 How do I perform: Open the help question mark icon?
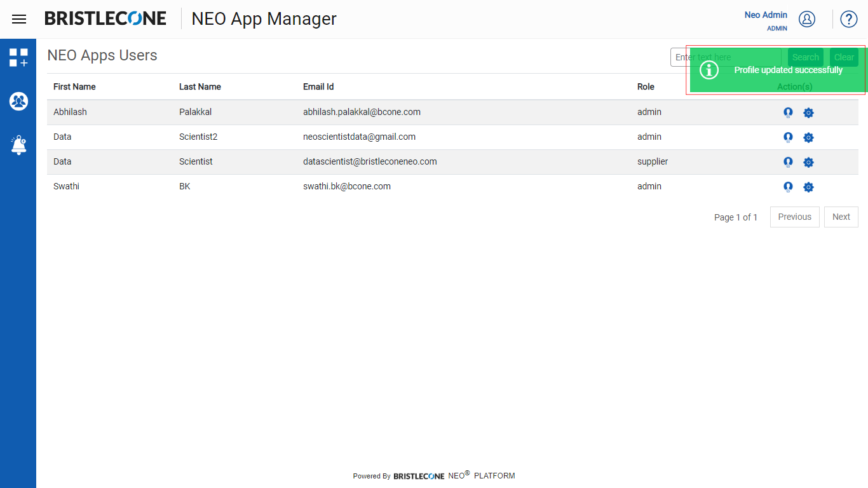coord(849,19)
